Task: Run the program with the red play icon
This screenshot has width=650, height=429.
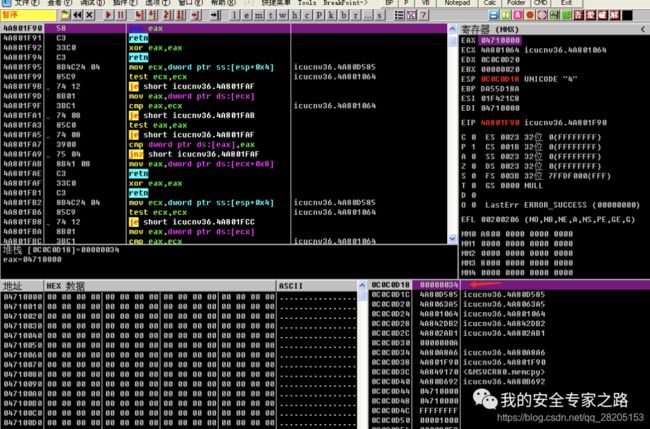Action: (x=108, y=15)
